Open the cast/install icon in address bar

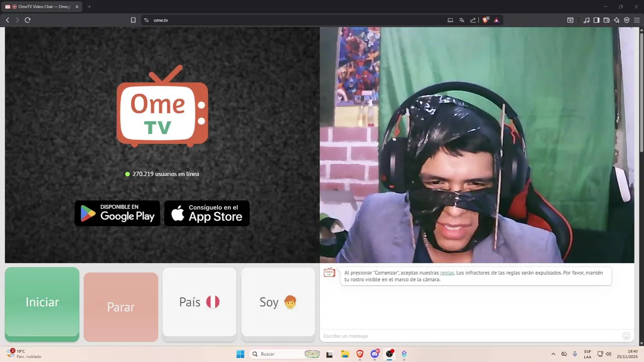tap(450, 20)
